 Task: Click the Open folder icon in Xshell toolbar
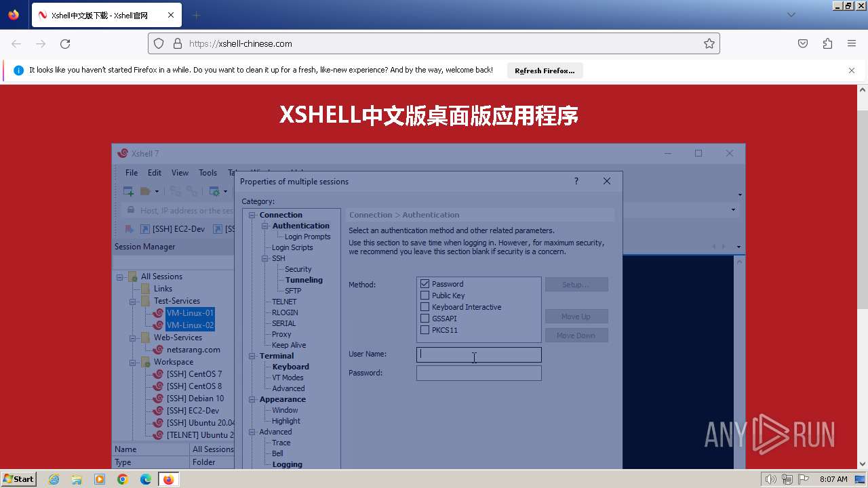(145, 191)
